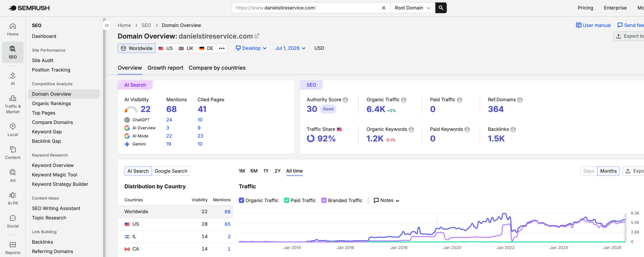
Task: Select 1Y time range
Action: click(266, 171)
